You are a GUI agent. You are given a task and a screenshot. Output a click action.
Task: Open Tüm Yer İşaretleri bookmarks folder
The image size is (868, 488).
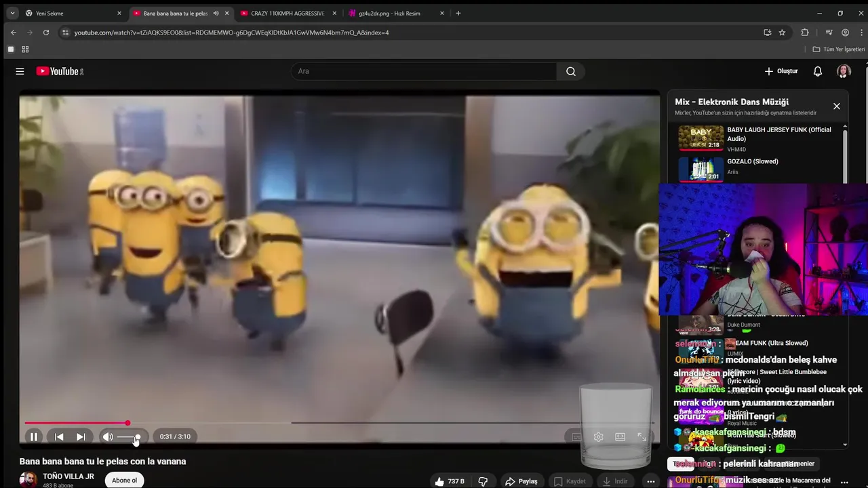click(x=839, y=49)
